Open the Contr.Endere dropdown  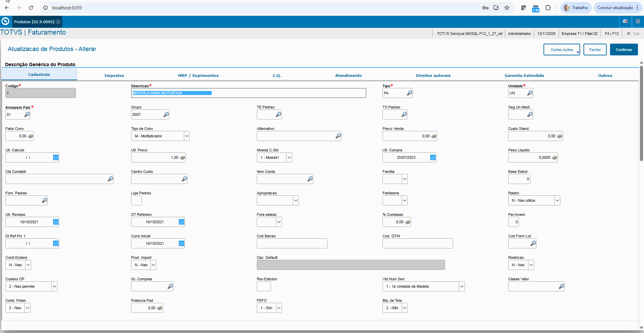click(28, 265)
